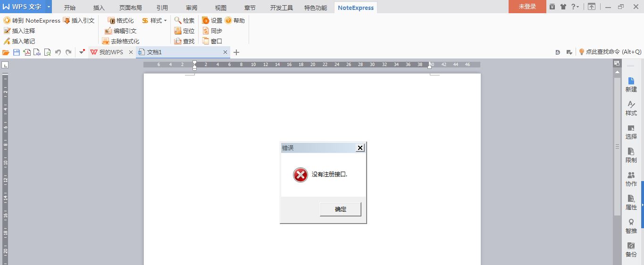Click 备份 in right sidebar

point(631,250)
